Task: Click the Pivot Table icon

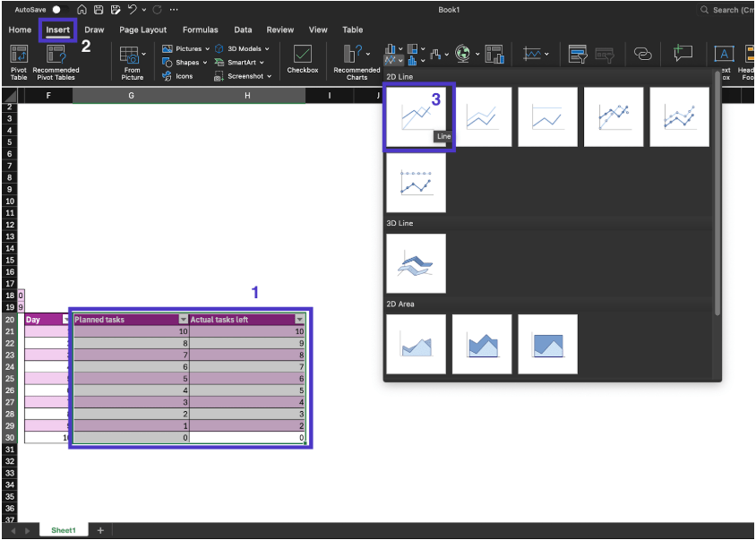Action: pyautogui.click(x=19, y=56)
